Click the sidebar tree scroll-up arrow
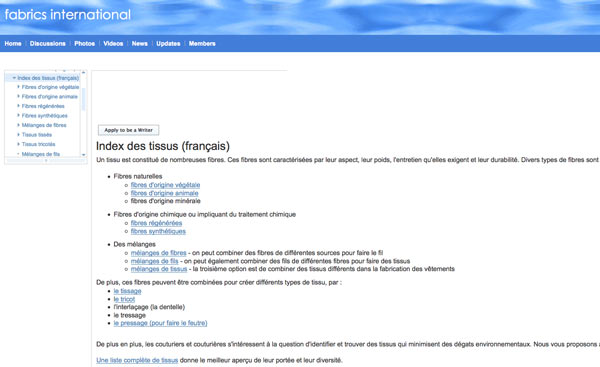This screenshot has height=367, width=600. pos(83,72)
